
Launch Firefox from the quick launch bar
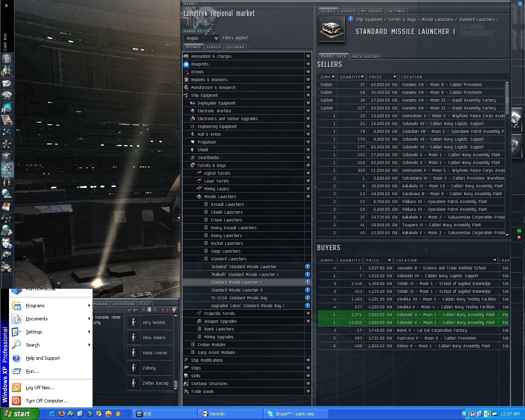click(61, 414)
